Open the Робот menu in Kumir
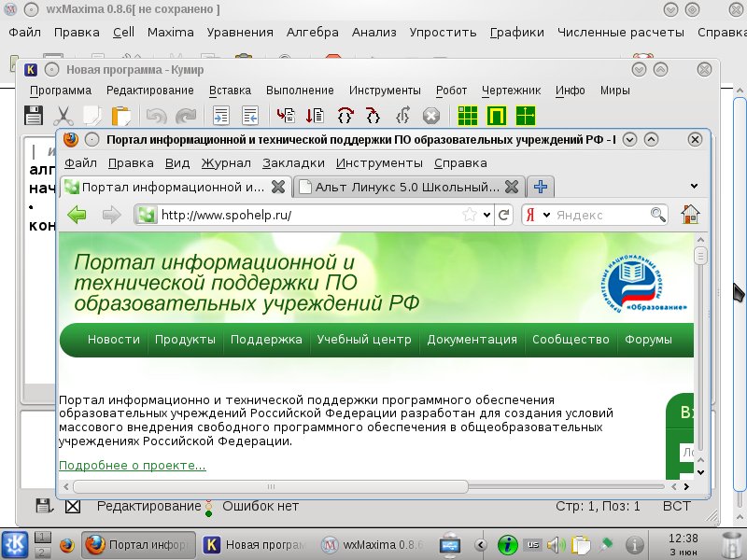The image size is (747, 560). click(452, 91)
